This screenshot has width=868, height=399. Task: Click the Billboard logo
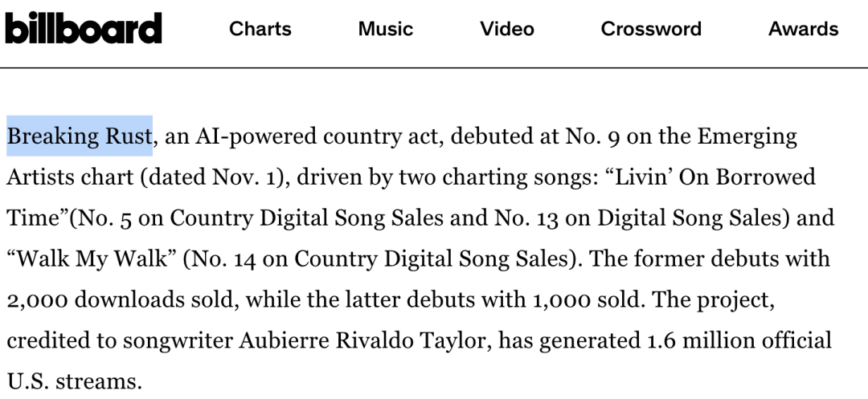click(x=84, y=29)
